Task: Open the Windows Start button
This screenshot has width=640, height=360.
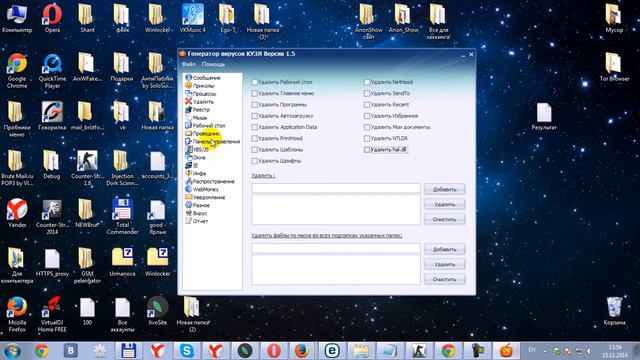Action: 12,351
